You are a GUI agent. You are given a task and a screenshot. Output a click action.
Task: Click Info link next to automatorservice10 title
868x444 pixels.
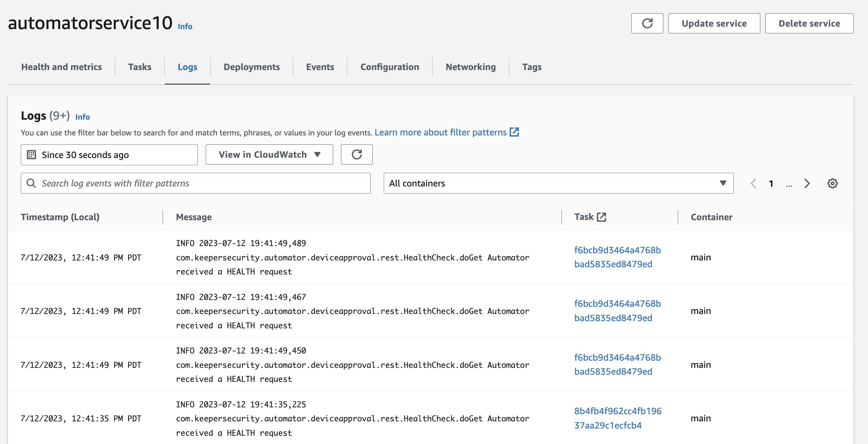pos(185,26)
